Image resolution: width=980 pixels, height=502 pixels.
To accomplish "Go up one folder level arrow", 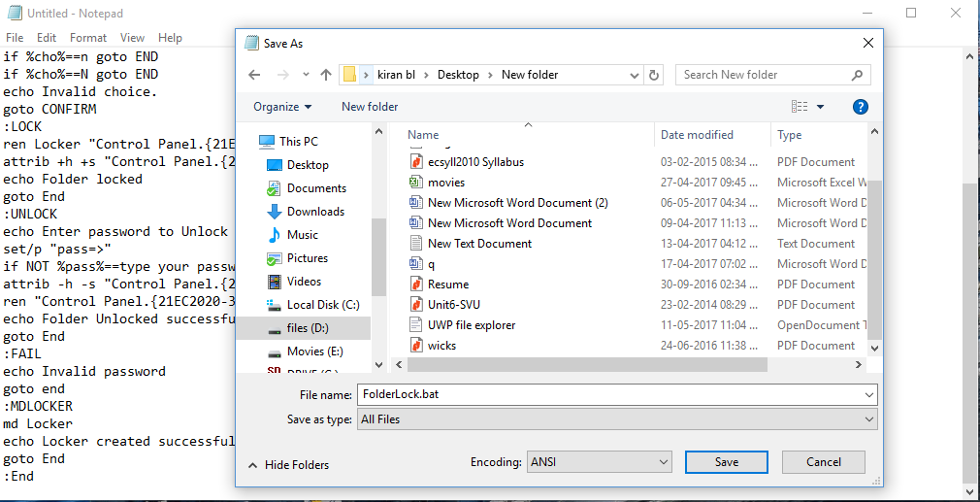I will coord(326,75).
